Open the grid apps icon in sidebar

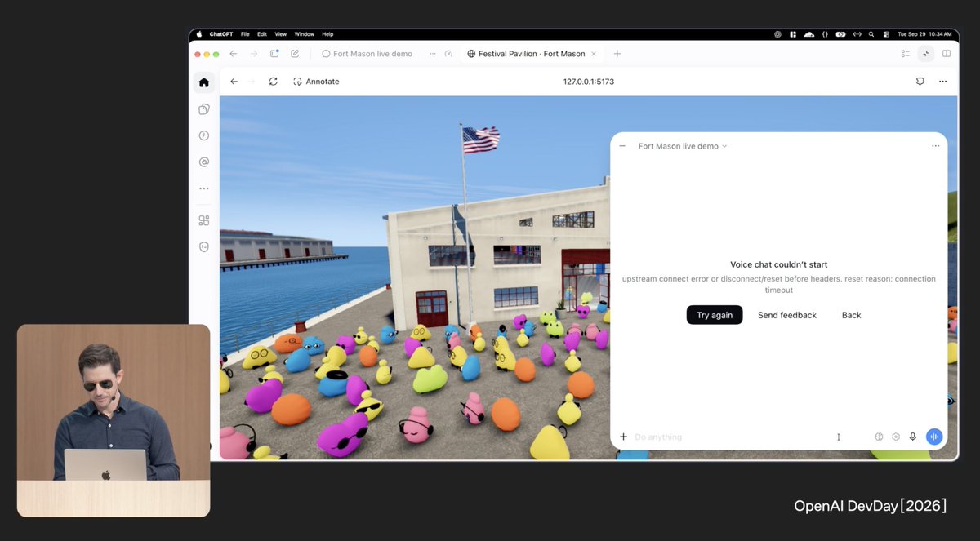tap(204, 220)
